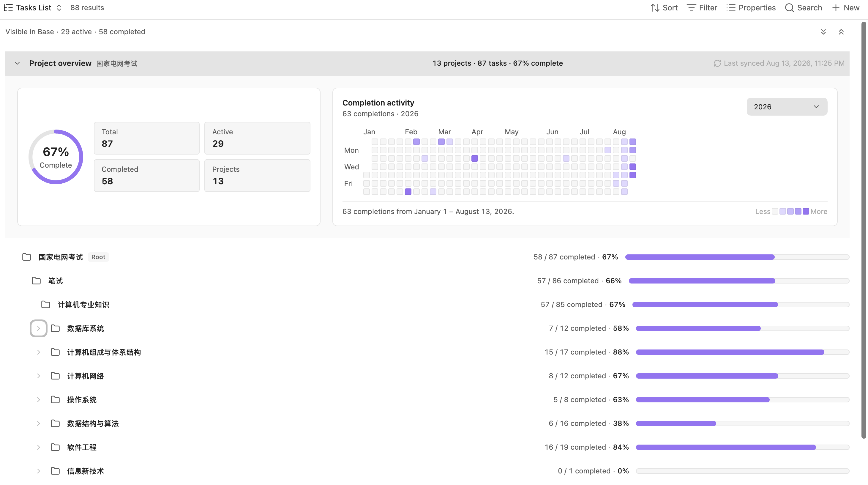The image size is (868, 485).
Task: Click the vertical scrollbar on the right
Action: tap(864, 230)
